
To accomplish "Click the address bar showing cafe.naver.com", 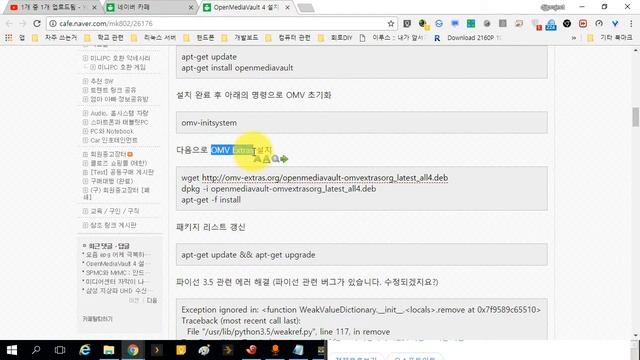I will (x=220, y=24).
